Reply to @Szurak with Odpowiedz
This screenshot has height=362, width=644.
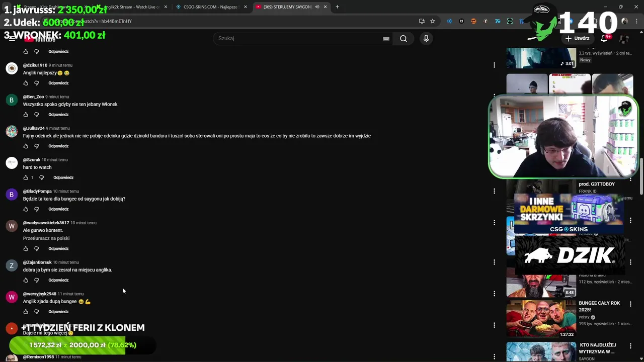pyautogui.click(x=63, y=177)
